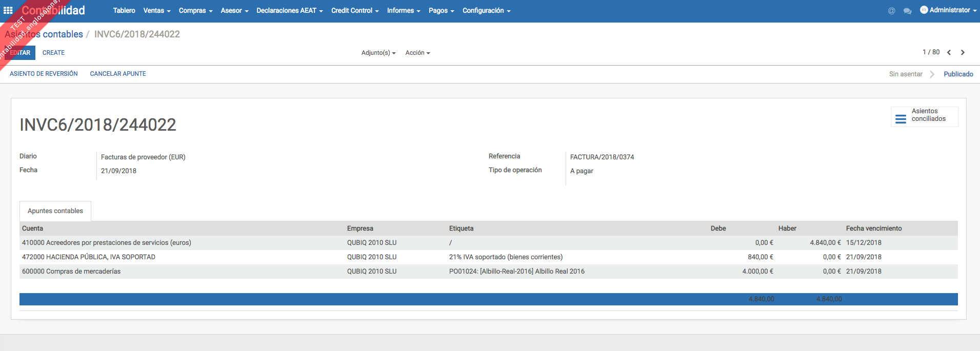Open the Adjunto(s) dropdown
This screenshot has height=351, width=980.
pos(378,53)
